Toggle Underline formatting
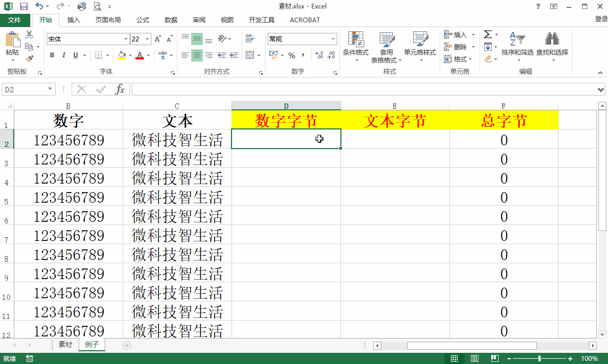This screenshot has height=364, width=608. [75, 55]
